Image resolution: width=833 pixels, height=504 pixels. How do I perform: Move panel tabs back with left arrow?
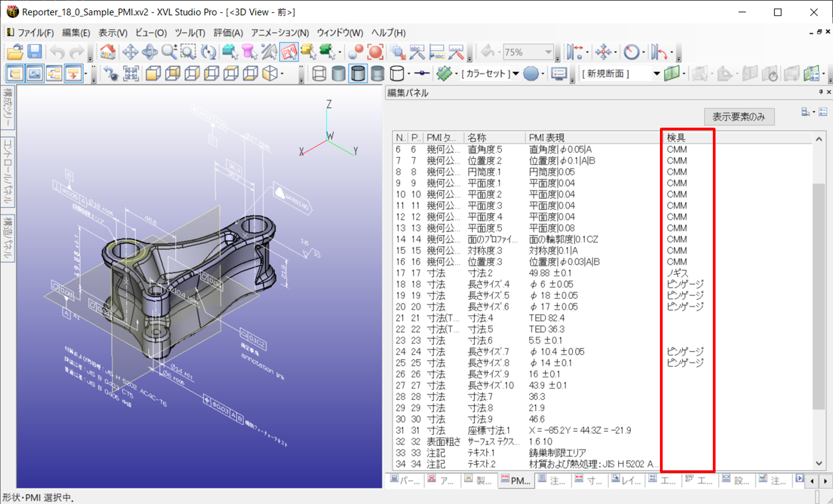tap(812, 481)
